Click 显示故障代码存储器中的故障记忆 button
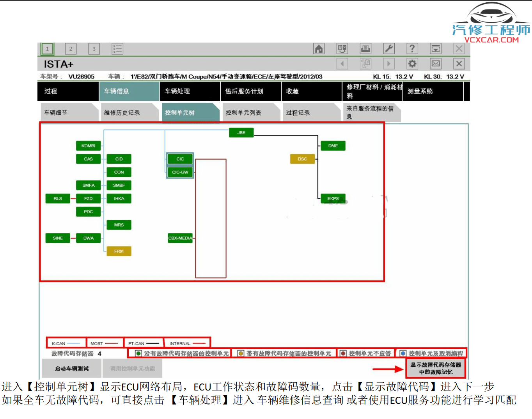Viewport: 532px width, 419px height. [436, 367]
